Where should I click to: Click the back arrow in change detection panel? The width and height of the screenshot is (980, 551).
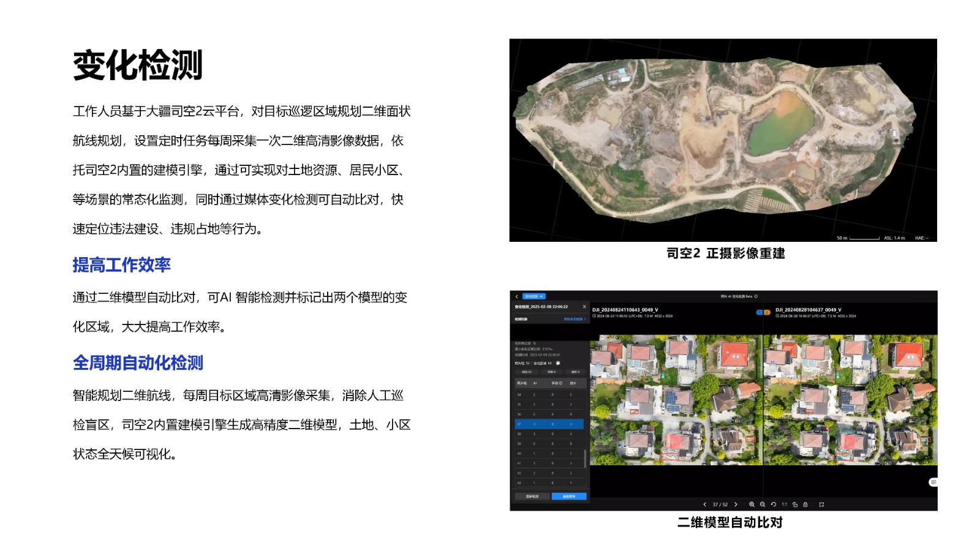click(x=516, y=296)
